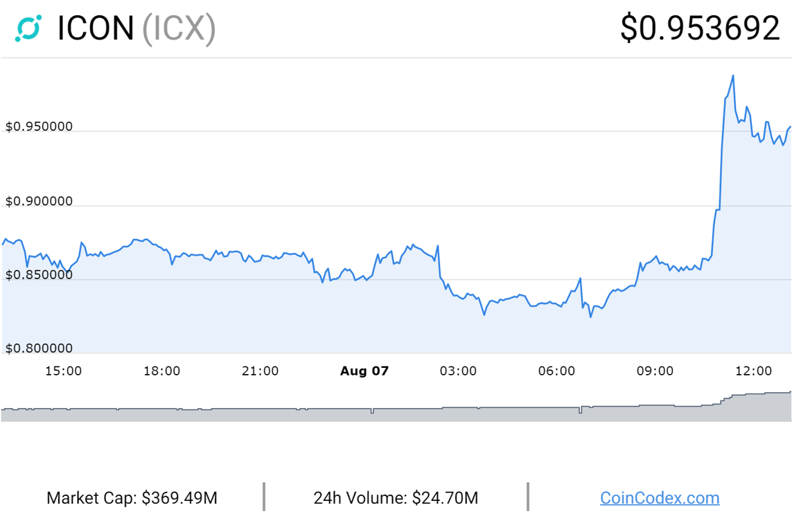Click the 15:00 time axis label

coord(63,371)
